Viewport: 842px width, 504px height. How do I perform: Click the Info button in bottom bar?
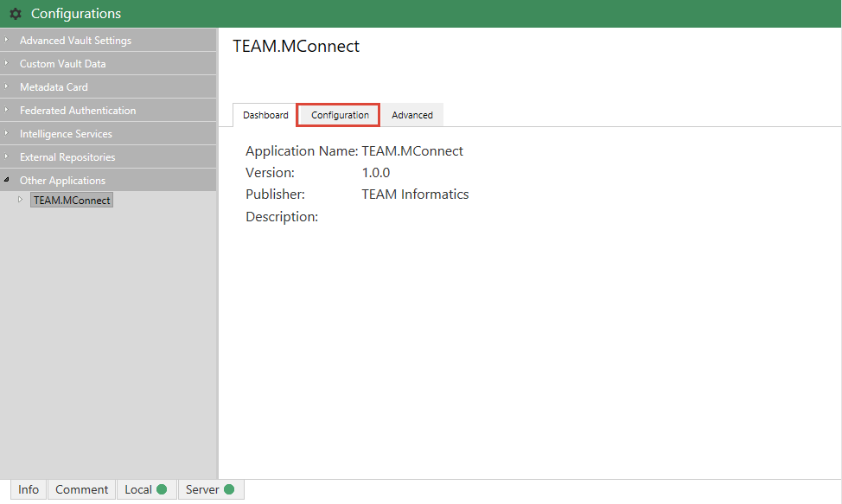[29, 489]
